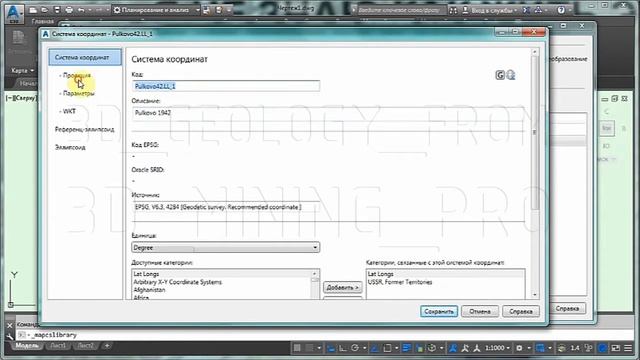Toggle the lineweight display icon in status bar
Viewport: 640px width, 360px height.
click(407, 348)
